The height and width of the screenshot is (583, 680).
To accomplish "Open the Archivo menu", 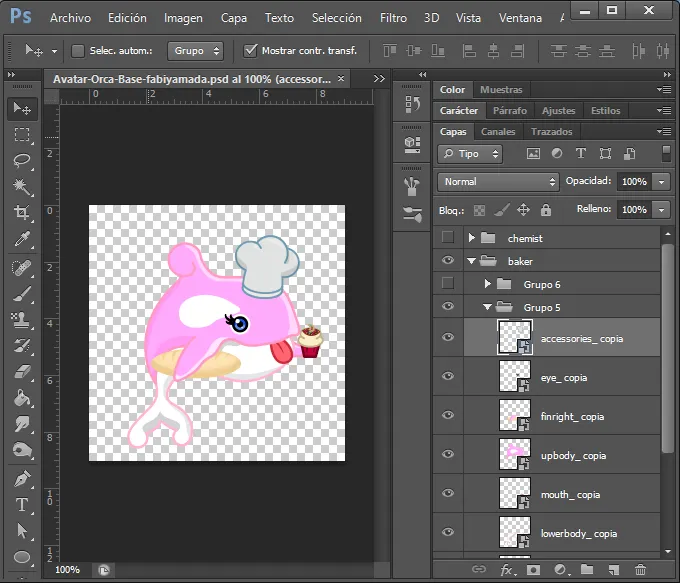I will (70, 18).
